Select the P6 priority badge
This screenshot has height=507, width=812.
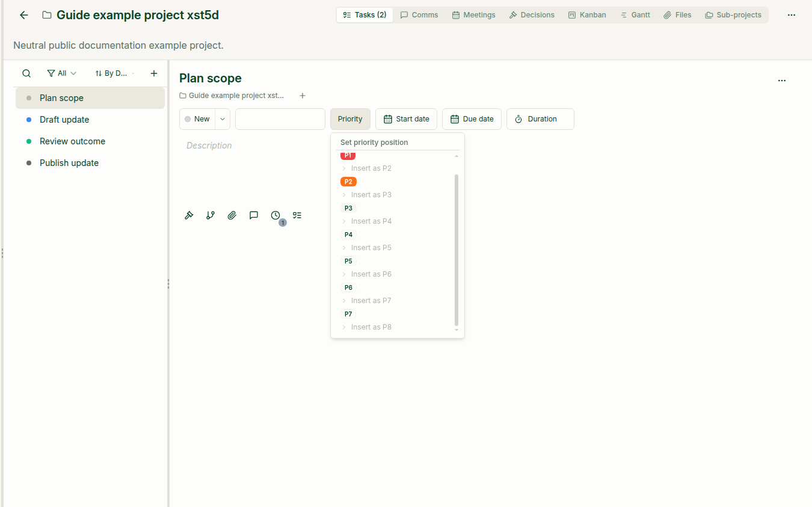tap(348, 287)
